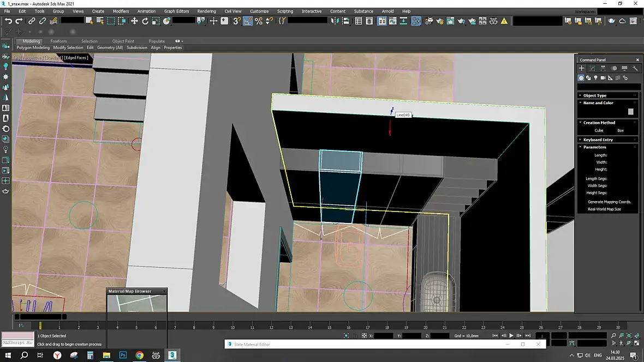Click the Play Animation button
The height and width of the screenshot is (362, 644).
511,336
